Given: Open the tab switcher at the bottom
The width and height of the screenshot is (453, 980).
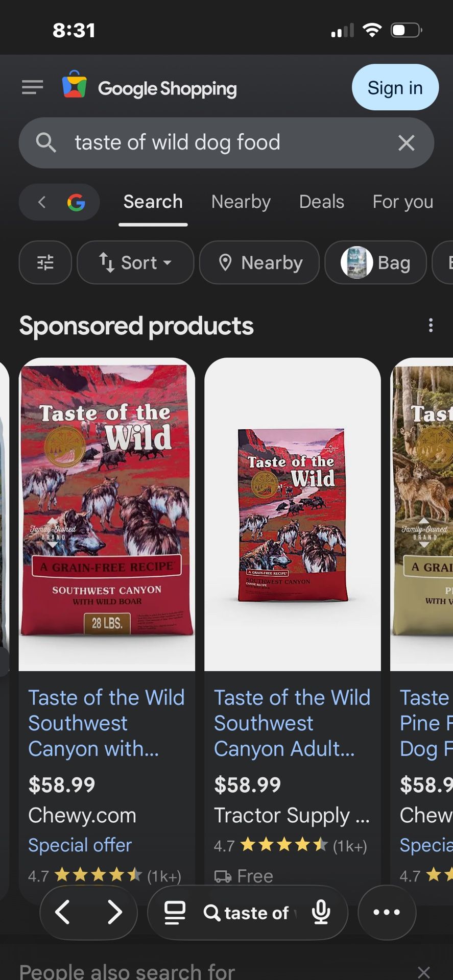Looking at the screenshot, I should pos(174,912).
